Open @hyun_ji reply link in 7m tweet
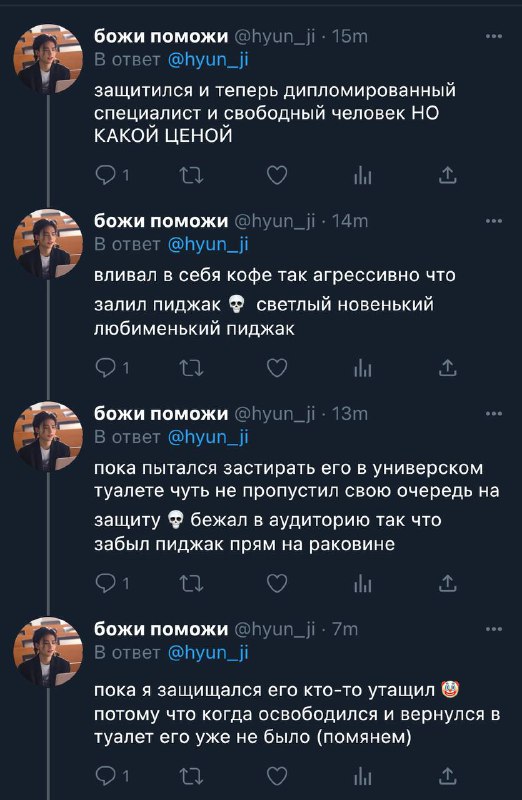 tap(208, 653)
